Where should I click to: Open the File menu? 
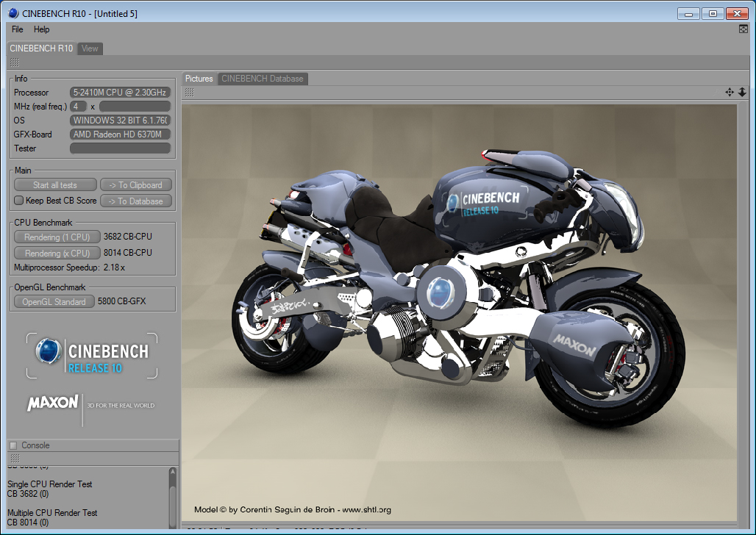point(18,29)
